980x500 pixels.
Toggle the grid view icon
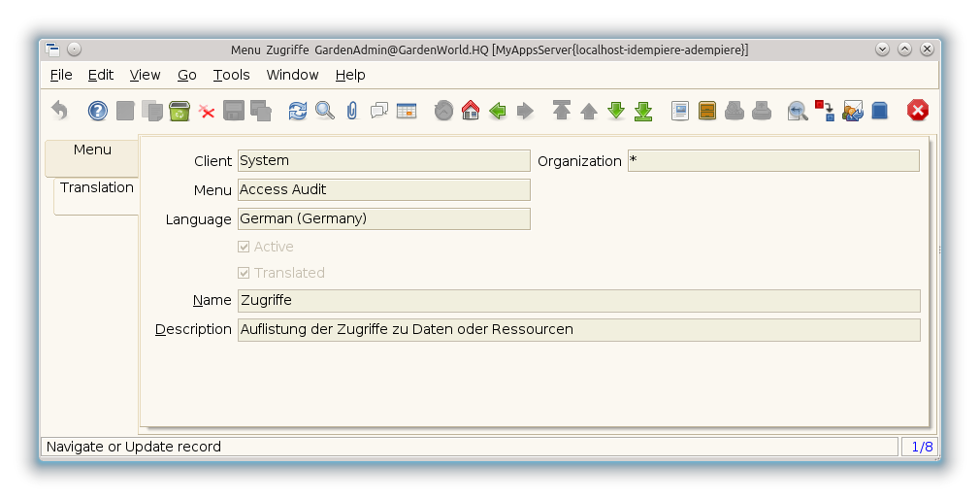pyautogui.click(x=407, y=111)
